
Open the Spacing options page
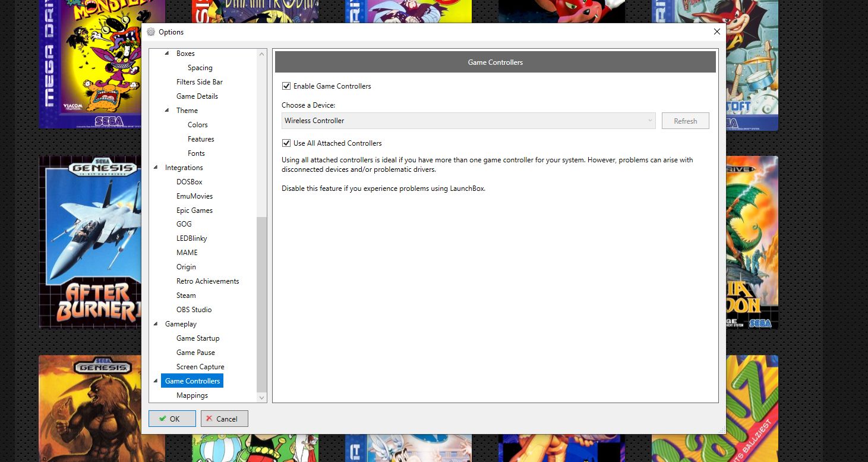[x=200, y=68]
